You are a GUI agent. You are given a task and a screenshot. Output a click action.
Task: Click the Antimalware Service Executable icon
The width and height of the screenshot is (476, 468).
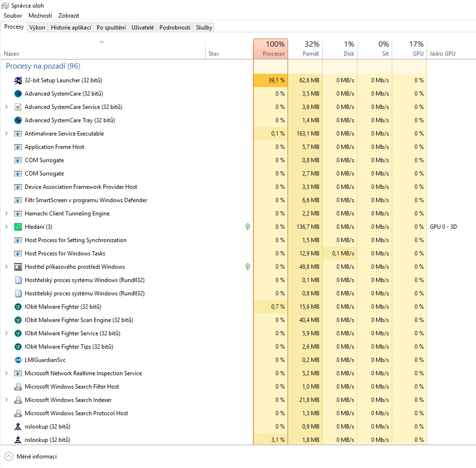click(18, 134)
